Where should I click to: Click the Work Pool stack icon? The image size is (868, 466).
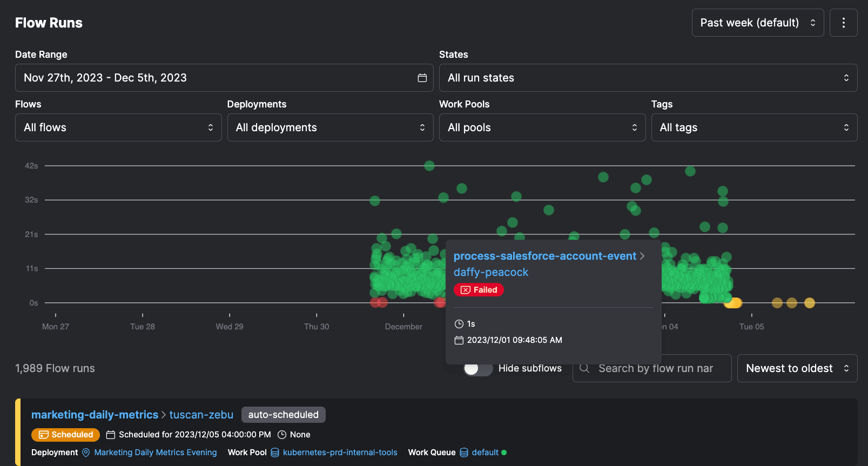275,453
